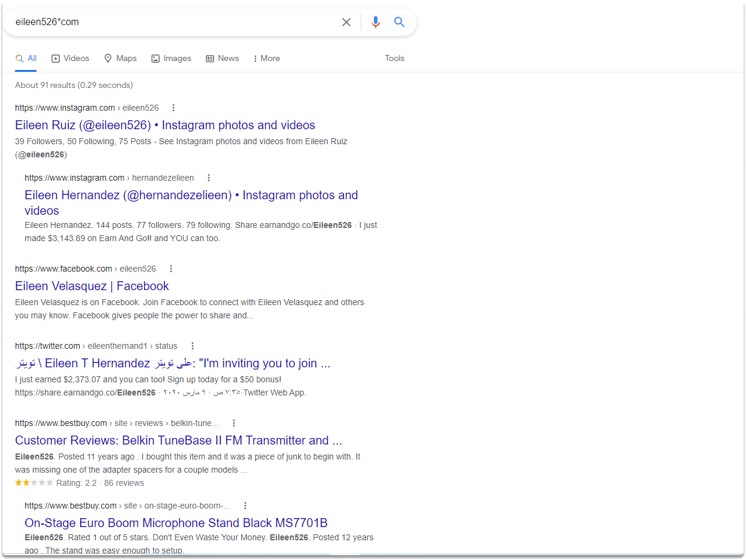Select the All results tab
Viewport: 746px width, 560px height.
26,58
